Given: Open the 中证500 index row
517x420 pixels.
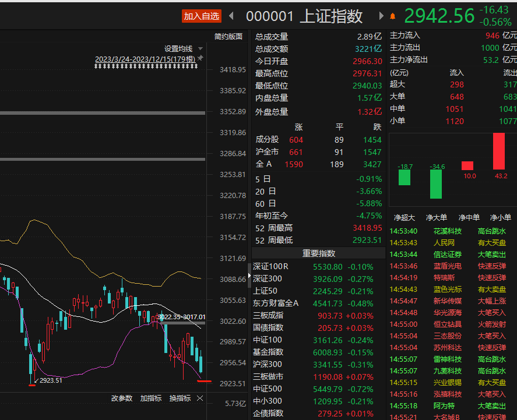Looking at the screenshot, I should [x=318, y=389].
